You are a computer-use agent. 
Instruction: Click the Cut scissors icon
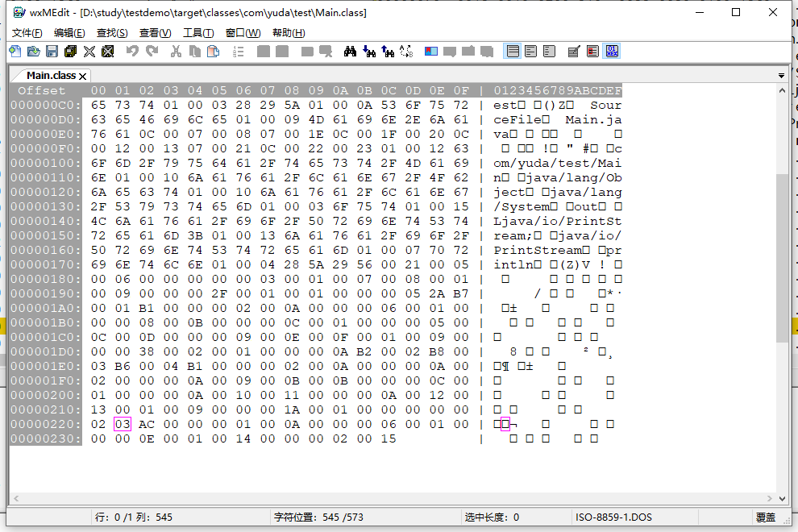click(x=176, y=52)
